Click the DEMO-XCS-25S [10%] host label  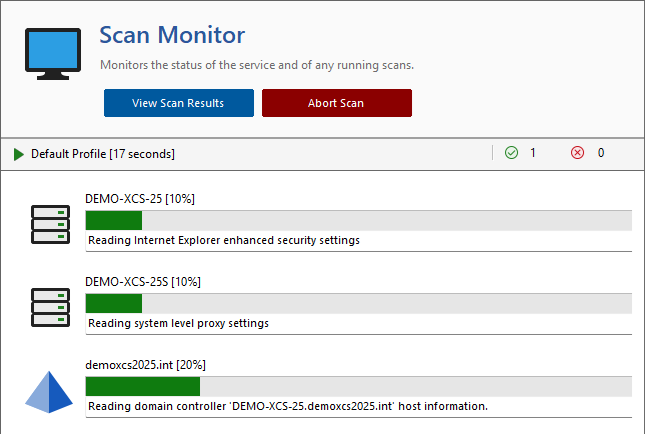(x=143, y=282)
